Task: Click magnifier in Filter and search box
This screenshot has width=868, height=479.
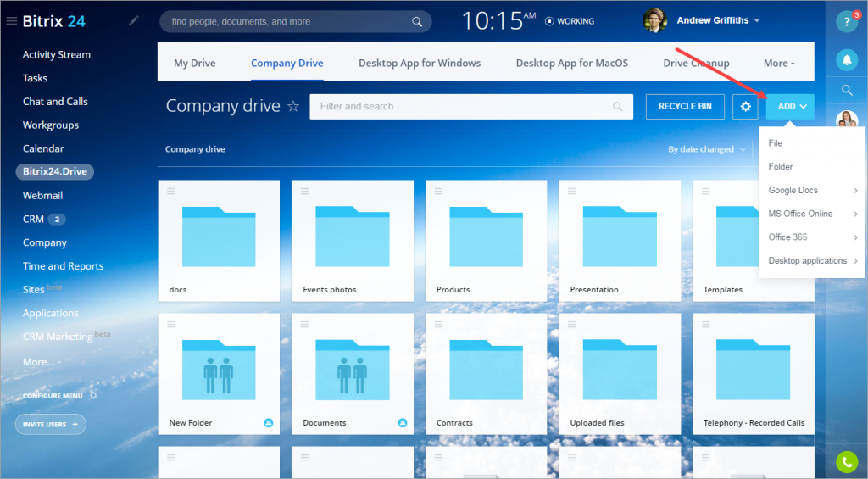Action: click(x=617, y=106)
